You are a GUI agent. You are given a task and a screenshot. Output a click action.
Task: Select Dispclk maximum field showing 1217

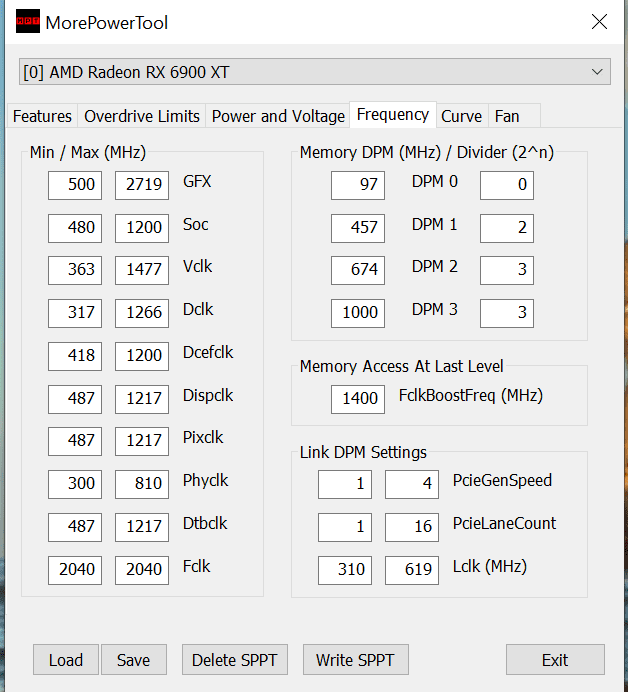(x=142, y=399)
